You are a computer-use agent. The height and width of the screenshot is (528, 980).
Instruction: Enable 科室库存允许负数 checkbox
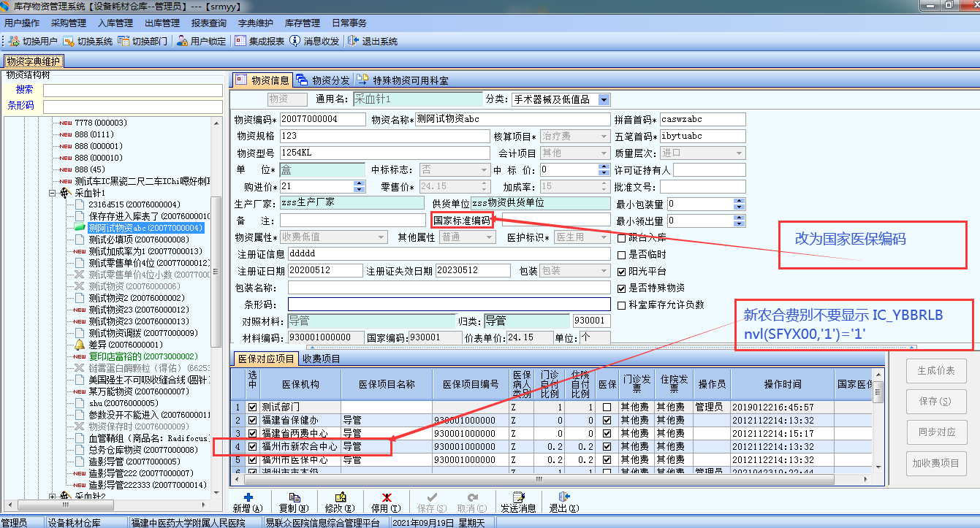coord(622,305)
